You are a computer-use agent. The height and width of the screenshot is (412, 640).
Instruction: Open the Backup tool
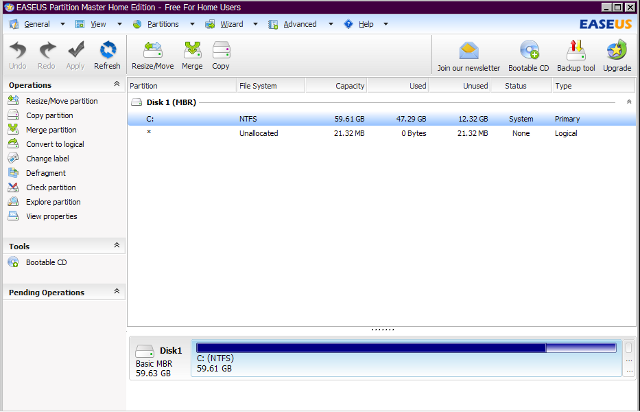[x=576, y=56]
